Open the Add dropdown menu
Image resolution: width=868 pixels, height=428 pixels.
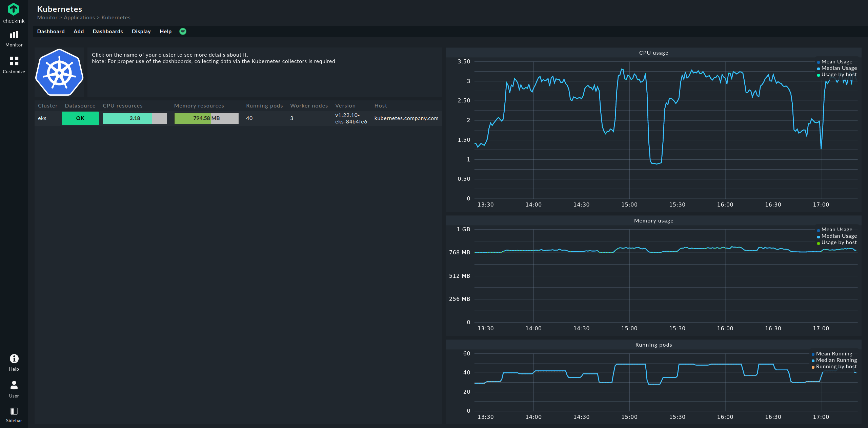tap(78, 31)
